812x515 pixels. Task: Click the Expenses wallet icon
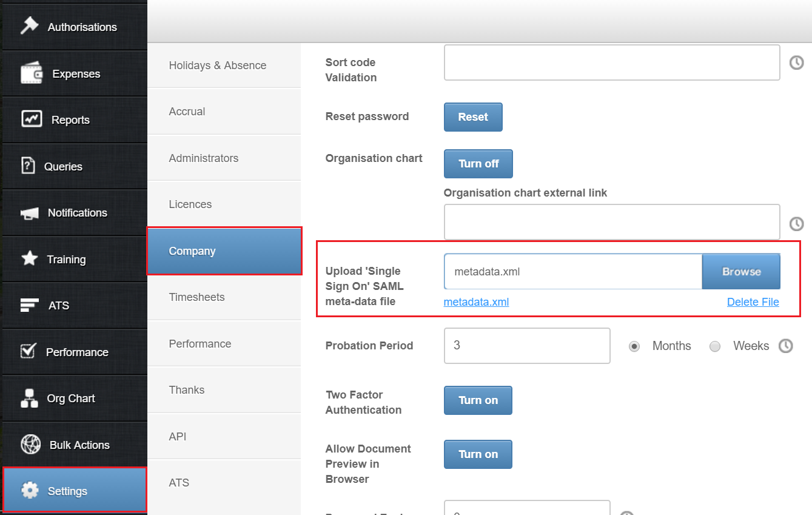(x=32, y=73)
